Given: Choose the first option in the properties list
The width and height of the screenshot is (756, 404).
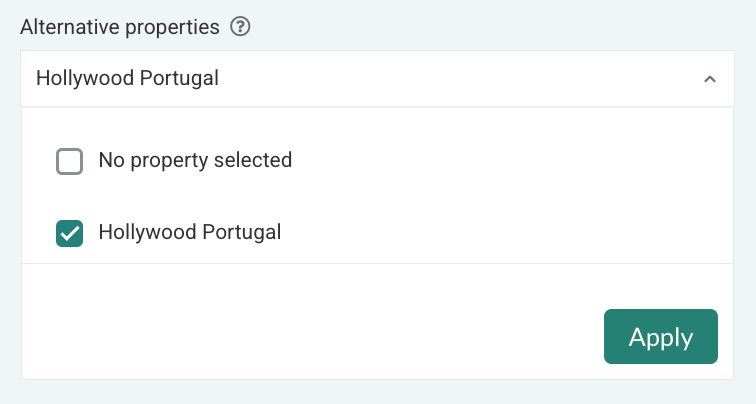Looking at the screenshot, I should [x=195, y=160].
